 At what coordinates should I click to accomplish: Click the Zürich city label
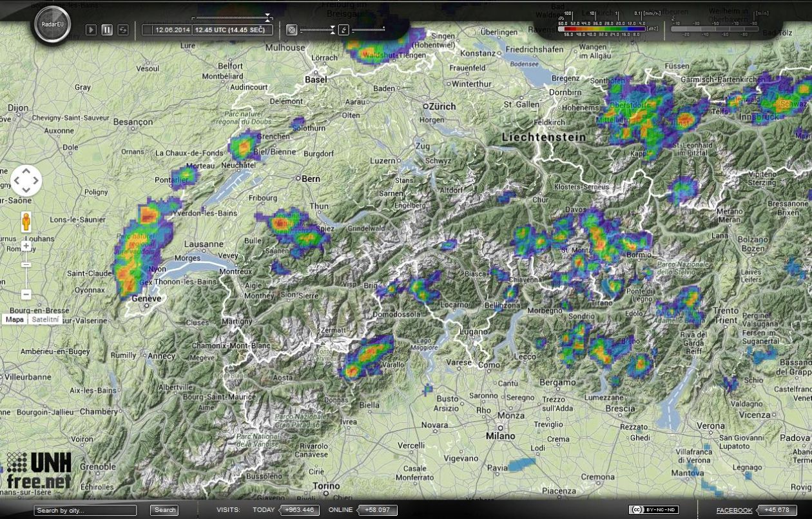(442, 106)
